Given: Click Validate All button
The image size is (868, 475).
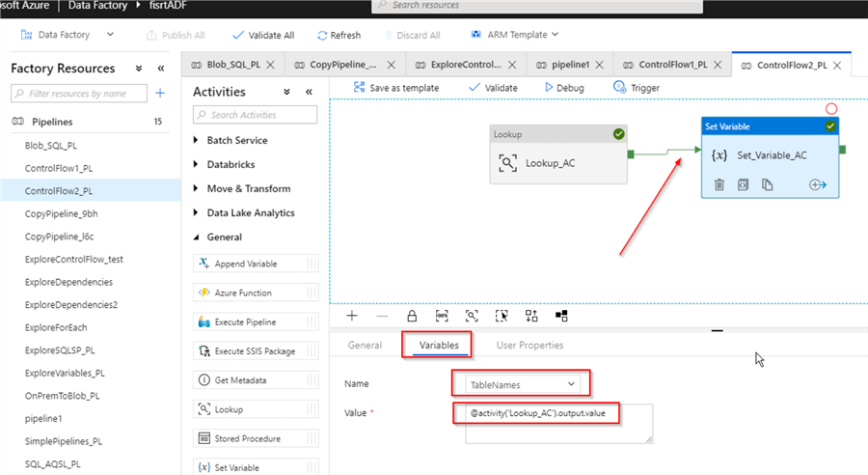Looking at the screenshot, I should pyautogui.click(x=263, y=35).
